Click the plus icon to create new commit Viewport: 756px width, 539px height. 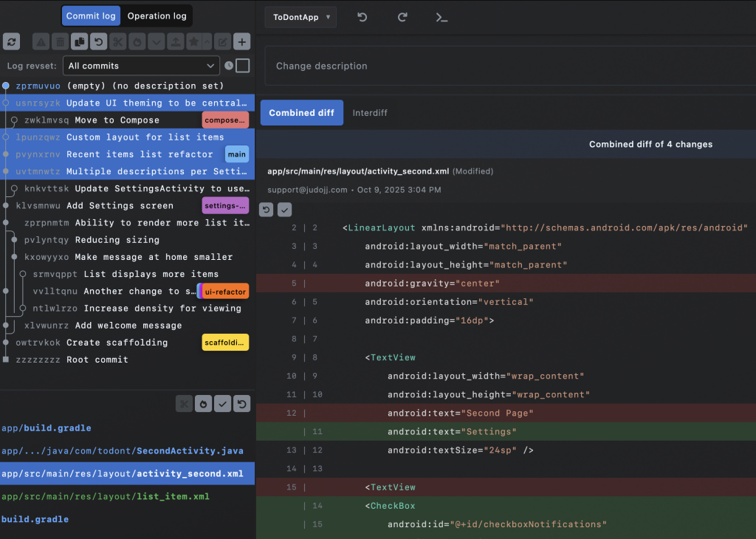tap(241, 42)
